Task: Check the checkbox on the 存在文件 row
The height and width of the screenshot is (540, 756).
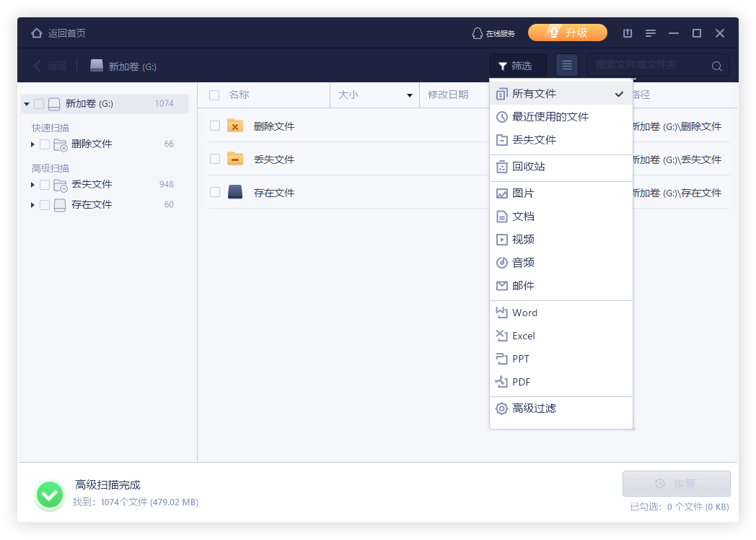Action: 214,192
